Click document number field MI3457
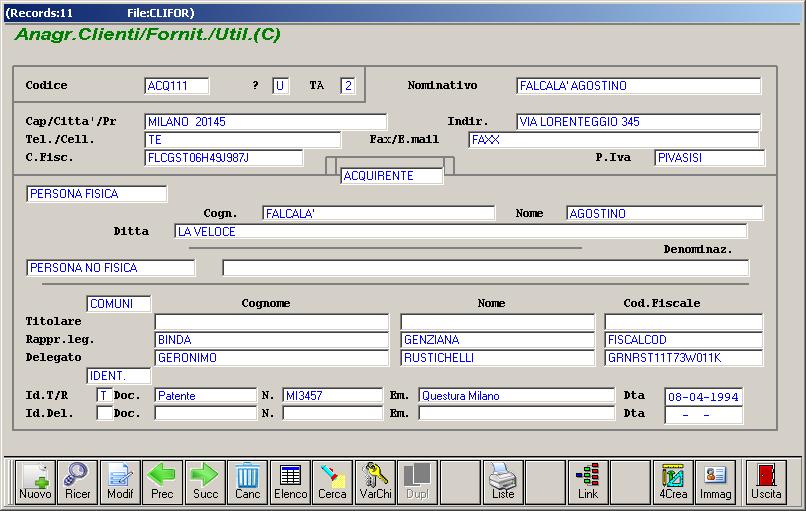Screen dimensions: 806x511 pos(333,395)
